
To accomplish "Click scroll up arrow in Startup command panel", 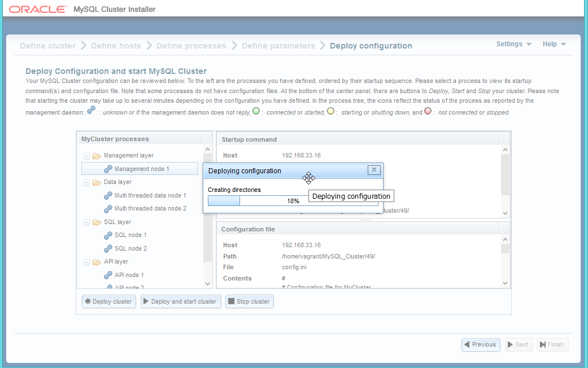I will pyautogui.click(x=505, y=150).
